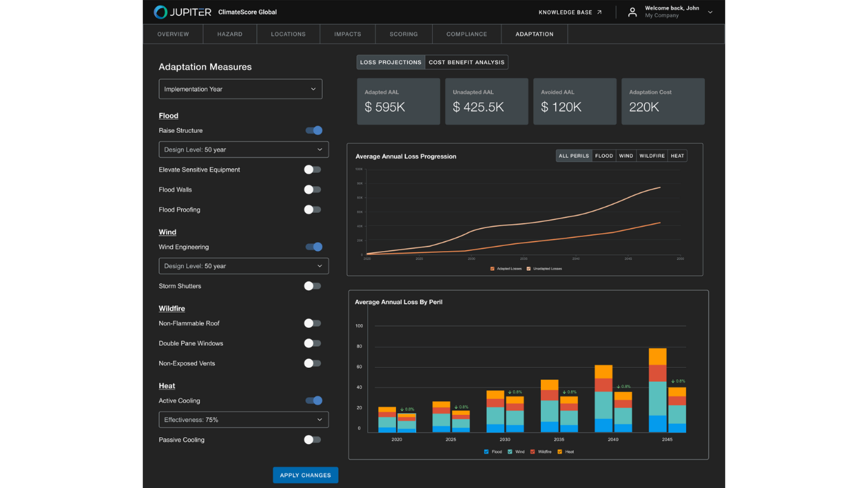868x488 pixels.
Task: Open the Flood Design Level dropdown
Action: tap(243, 149)
